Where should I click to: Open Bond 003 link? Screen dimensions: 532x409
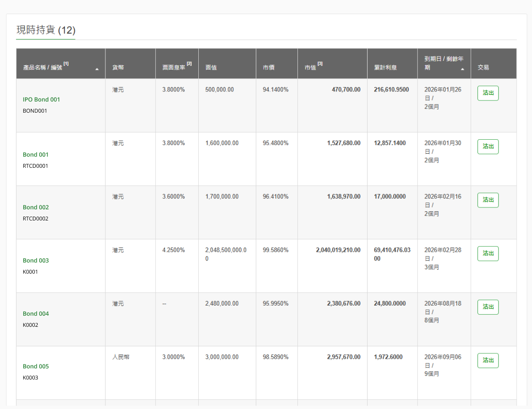point(36,261)
